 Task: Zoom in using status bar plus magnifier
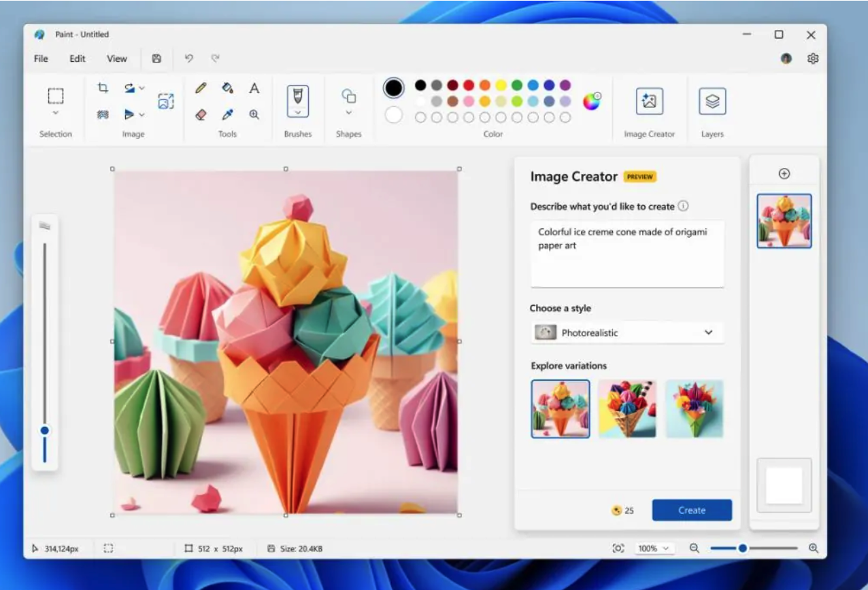(x=814, y=548)
